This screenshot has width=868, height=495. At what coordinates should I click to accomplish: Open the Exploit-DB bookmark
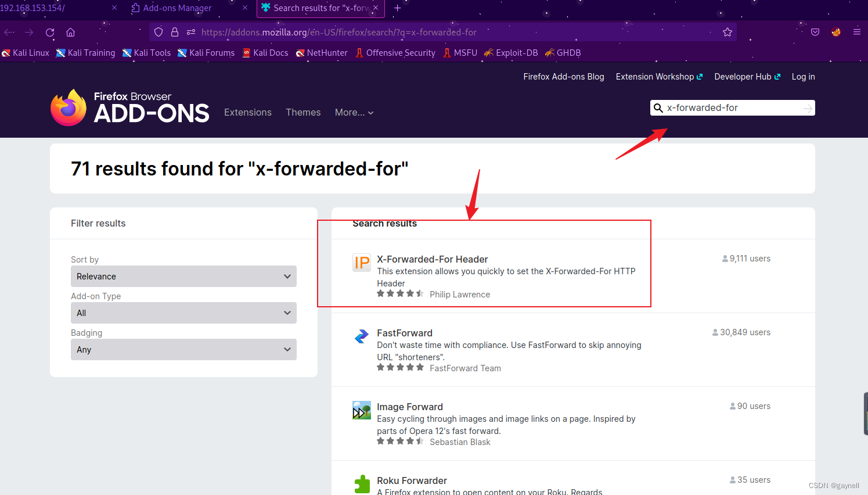click(511, 53)
